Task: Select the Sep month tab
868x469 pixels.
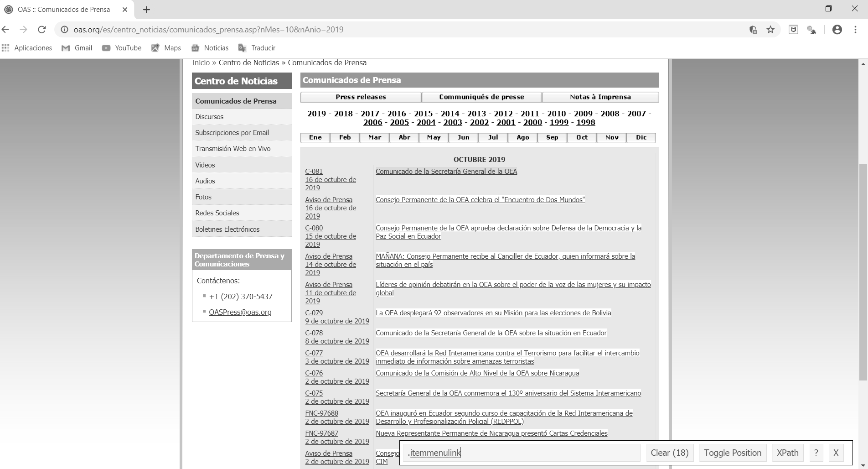Action: point(552,137)
